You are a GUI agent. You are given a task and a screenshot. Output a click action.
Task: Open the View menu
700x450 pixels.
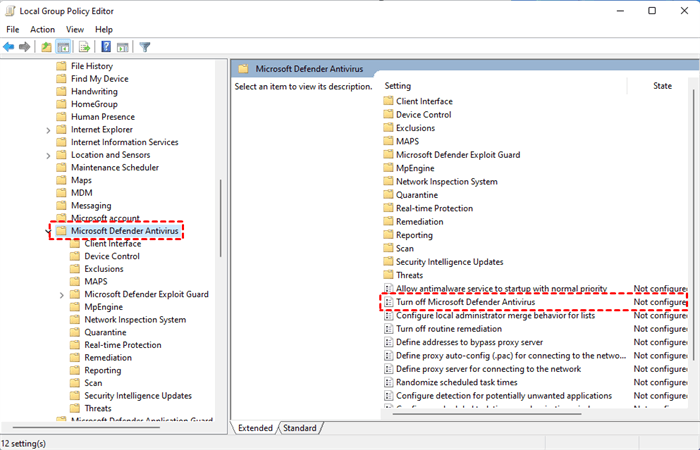coord(75,29)
